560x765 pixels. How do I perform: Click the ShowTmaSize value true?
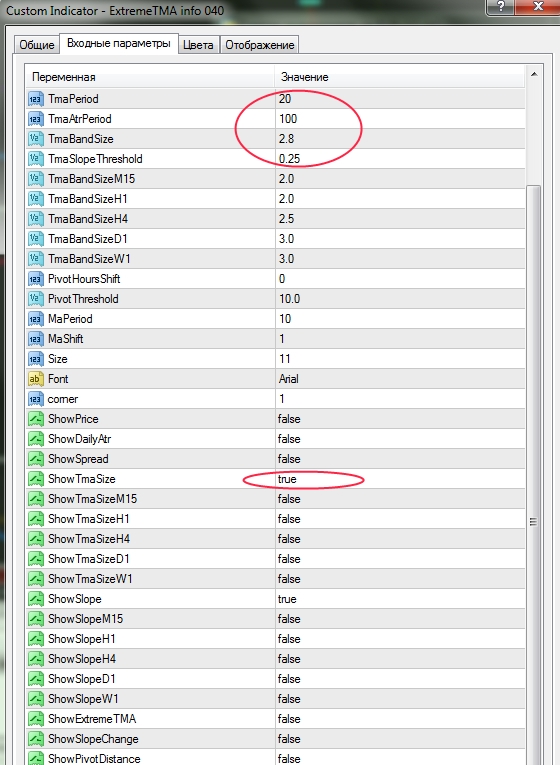287,479
